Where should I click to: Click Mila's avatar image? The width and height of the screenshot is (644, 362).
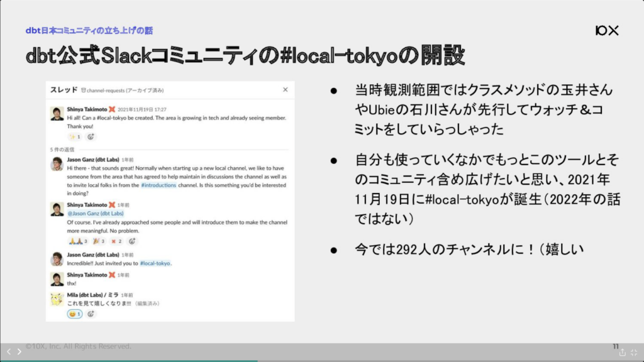point(57,299)
